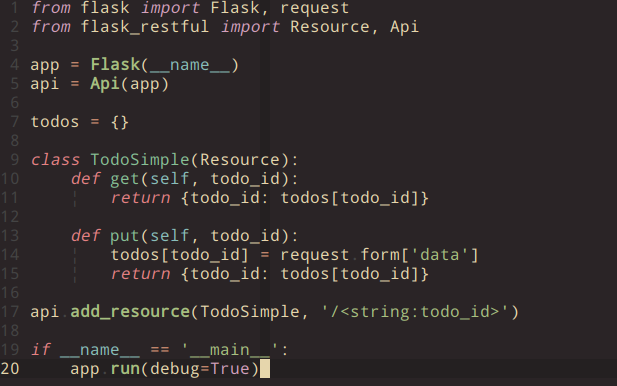Click '__name__' argument on line 4
Screen dimensions: 617x386
pos(190,65)
